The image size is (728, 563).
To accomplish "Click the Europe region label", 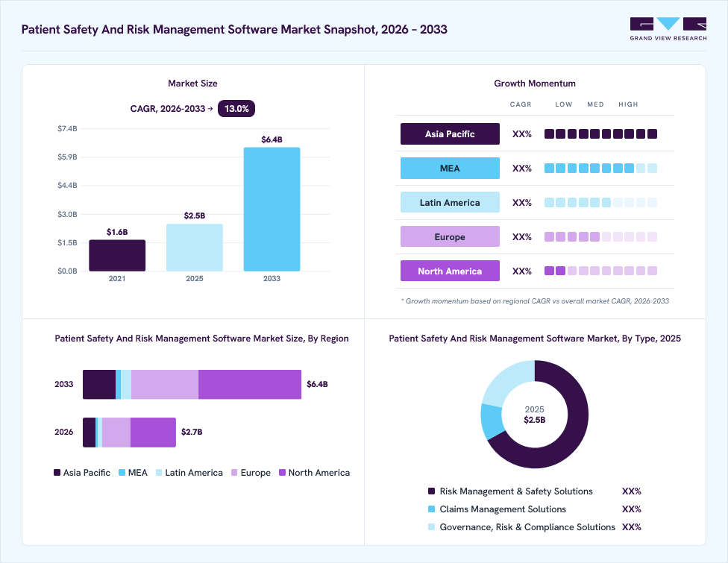I will (450, 236).
